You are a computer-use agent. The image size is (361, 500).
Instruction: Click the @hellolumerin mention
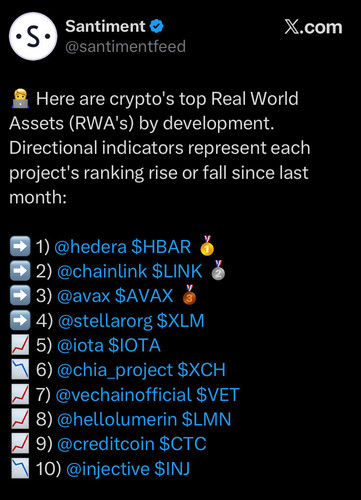pyautogui.click(x=117, y=419)
